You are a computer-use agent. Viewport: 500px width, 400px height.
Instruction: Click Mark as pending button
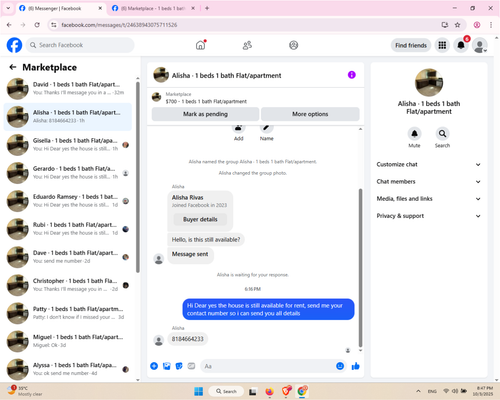coord(205,114)
